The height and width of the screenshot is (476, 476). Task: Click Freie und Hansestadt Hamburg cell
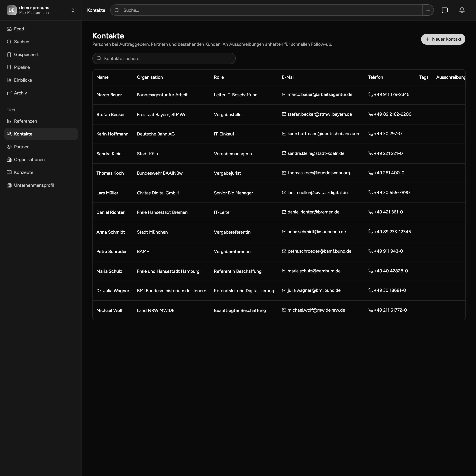[x=168, y=271]
